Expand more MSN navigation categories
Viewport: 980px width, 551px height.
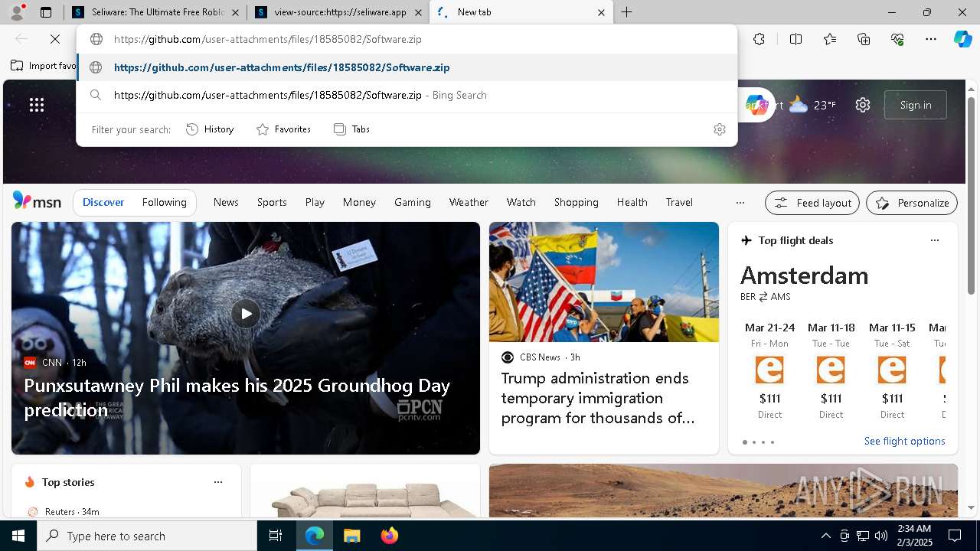pos(740,203)
